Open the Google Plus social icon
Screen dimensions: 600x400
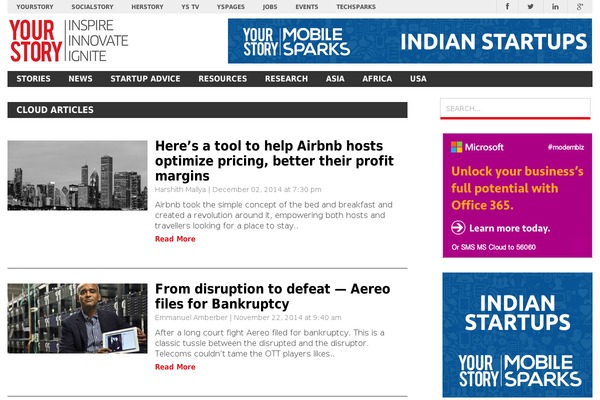(x=580, y=7)
